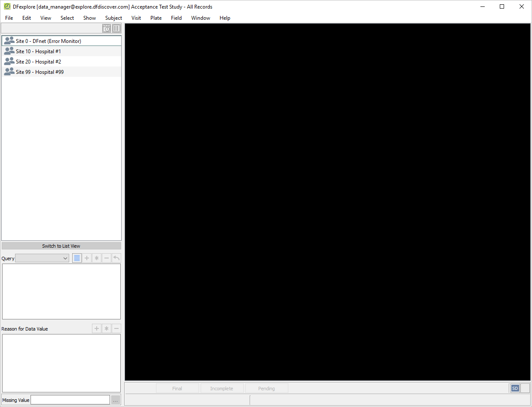The image size is (532, 407).
Task: Click the two-bar pause icon above the site list
Action: [x=116, y=28]
